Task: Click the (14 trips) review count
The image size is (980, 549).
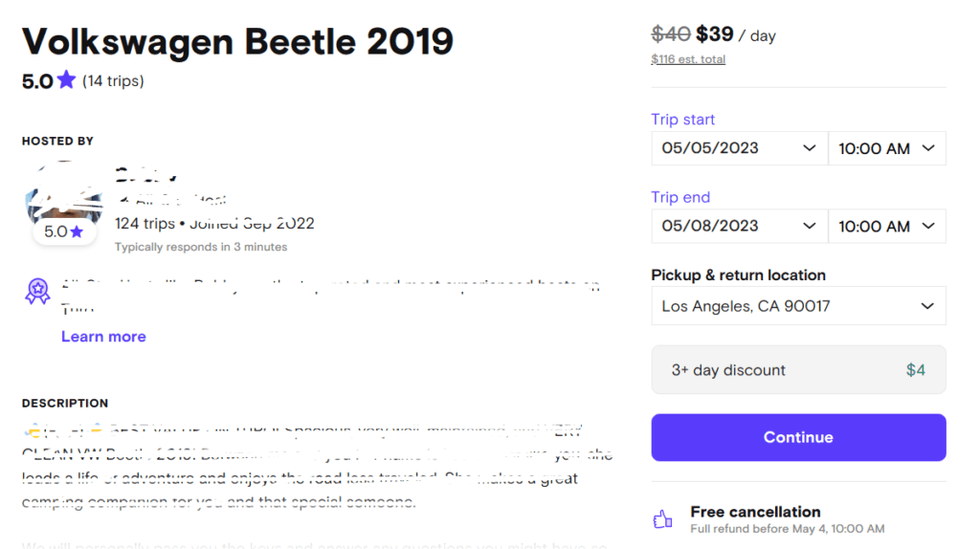Action: tap(113, 81)
